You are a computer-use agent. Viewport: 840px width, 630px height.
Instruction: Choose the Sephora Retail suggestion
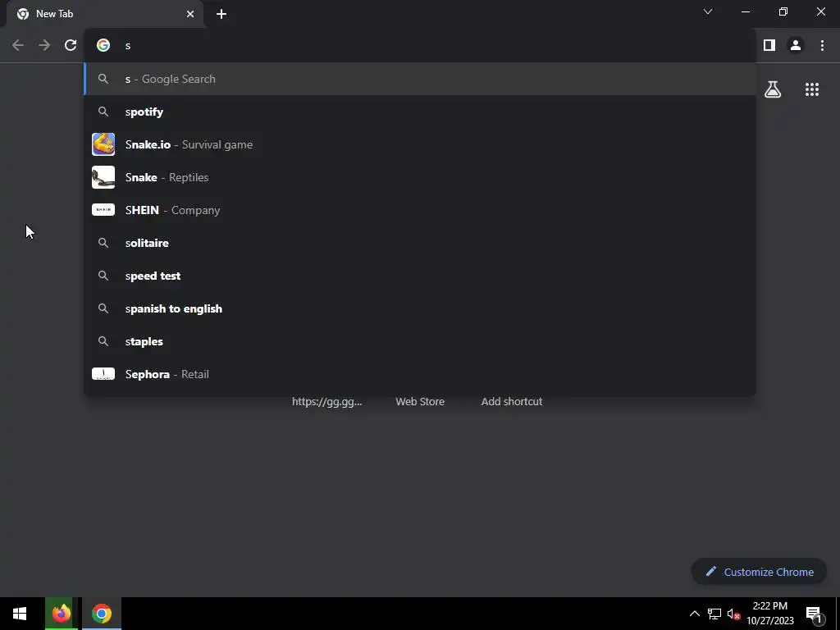[x=421, y=374]
